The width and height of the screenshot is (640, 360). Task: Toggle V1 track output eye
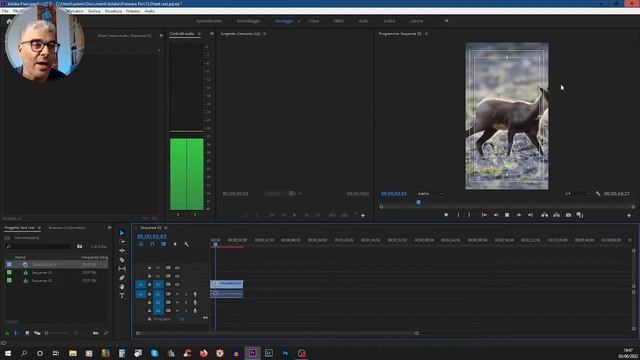click(177, 284)
